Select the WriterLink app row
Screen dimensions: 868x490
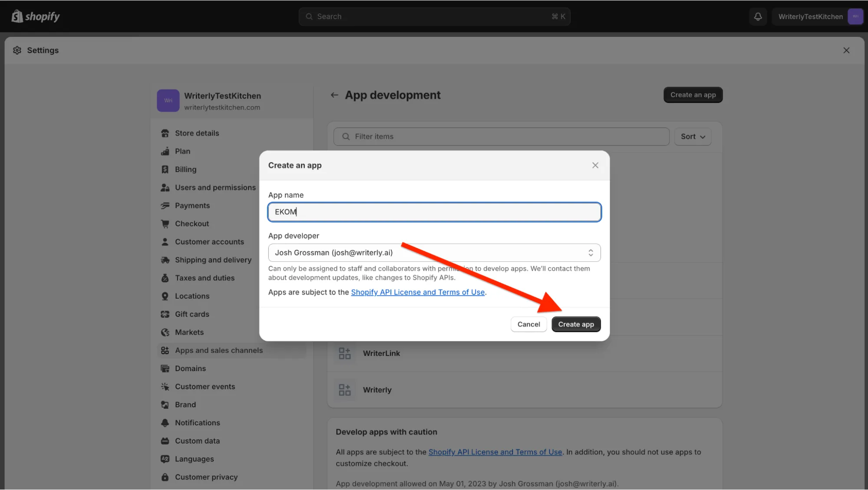[525, 353]
